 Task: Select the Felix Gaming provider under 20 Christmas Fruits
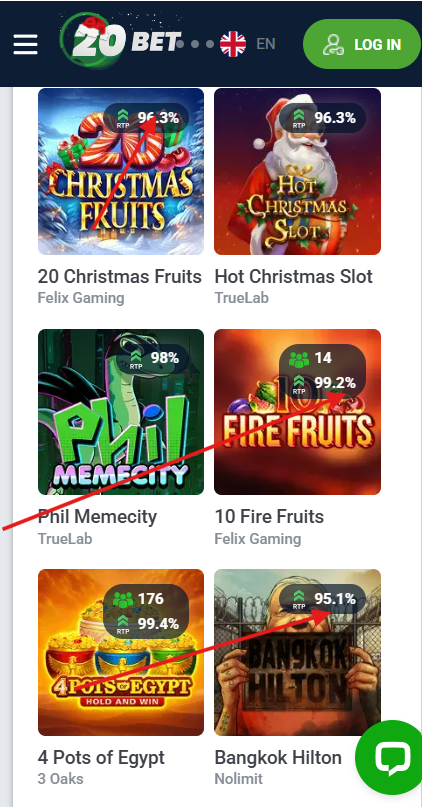[x=81, y=298]
